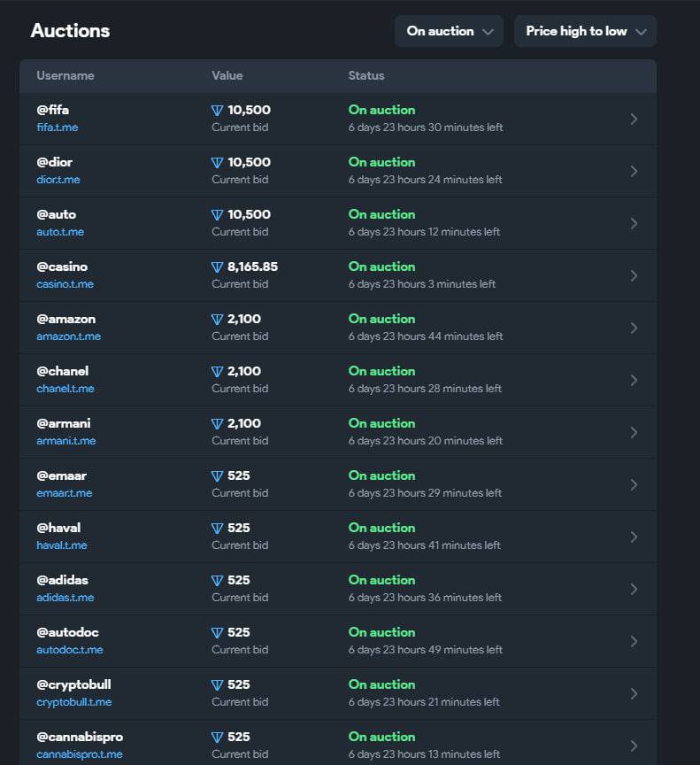Click the arrow icon for @dior auction
The height and width of the screenshot is (765, 700).
click(634, 171)
